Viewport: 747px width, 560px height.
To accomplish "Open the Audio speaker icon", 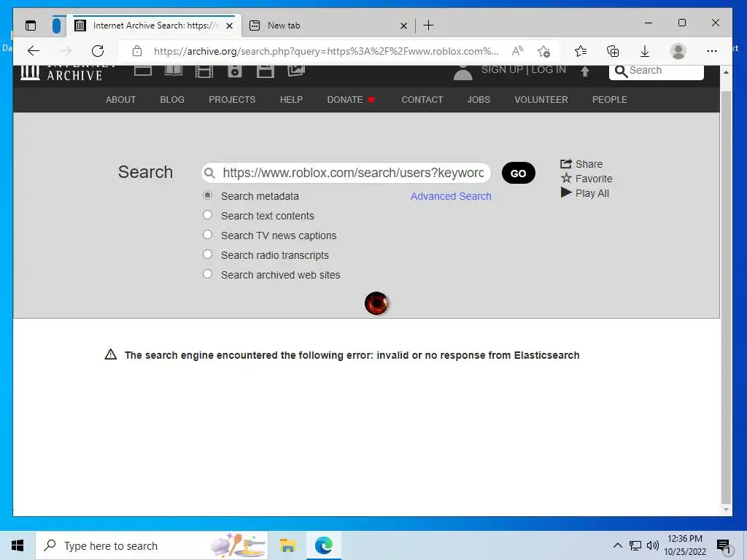I will (x=234, y=71).
